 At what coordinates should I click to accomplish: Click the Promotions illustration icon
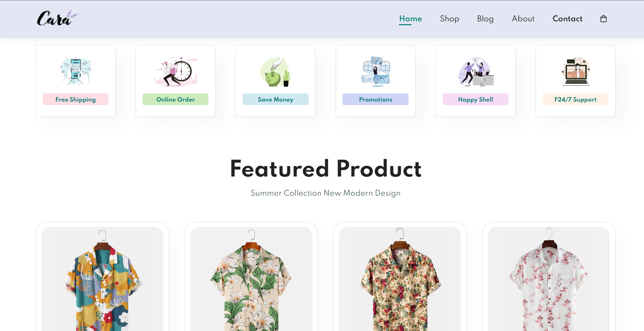376,71
